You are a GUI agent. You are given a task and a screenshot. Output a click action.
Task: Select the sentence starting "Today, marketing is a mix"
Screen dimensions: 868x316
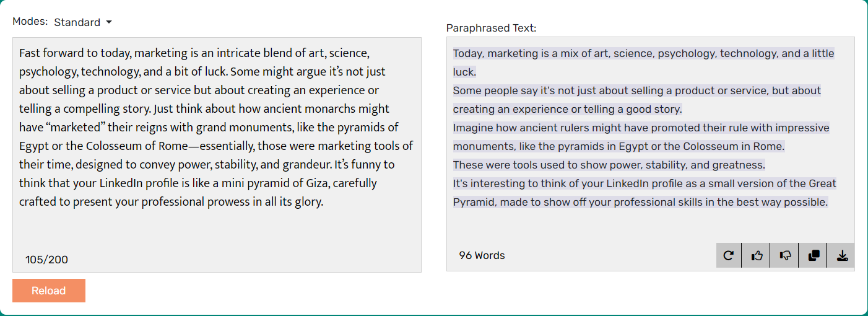click(x=644, y=63)
